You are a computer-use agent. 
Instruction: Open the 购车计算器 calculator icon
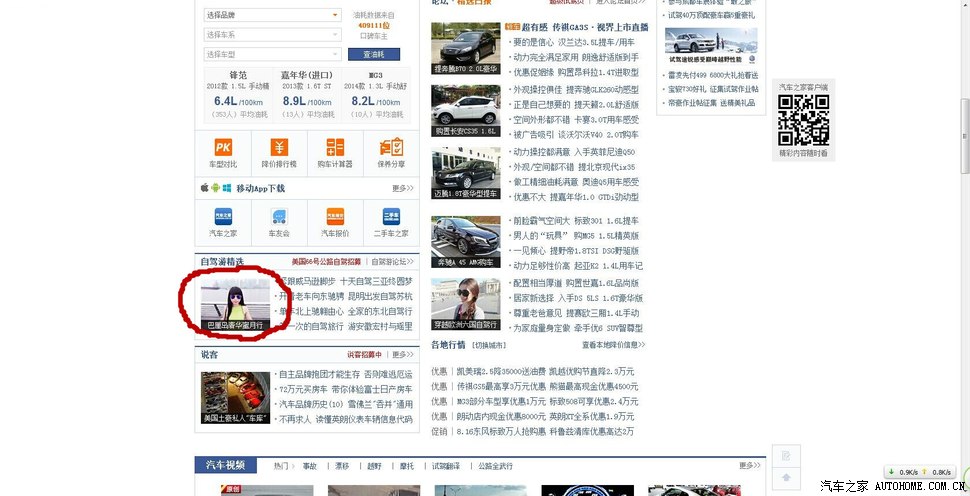pyautogui.click(x=335, y=148)
